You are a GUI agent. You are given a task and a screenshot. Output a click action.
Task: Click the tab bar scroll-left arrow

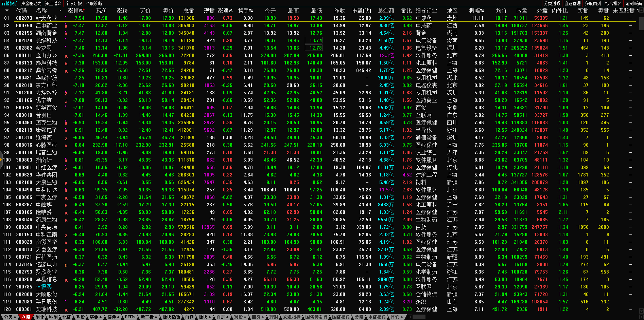click(x=410, y=317)
